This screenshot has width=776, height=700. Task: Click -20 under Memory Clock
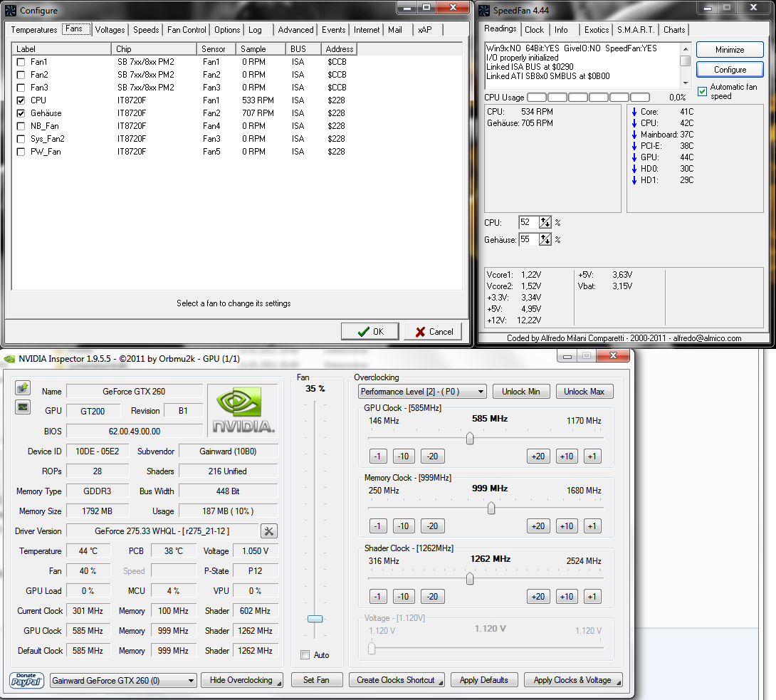click(433, 526)
